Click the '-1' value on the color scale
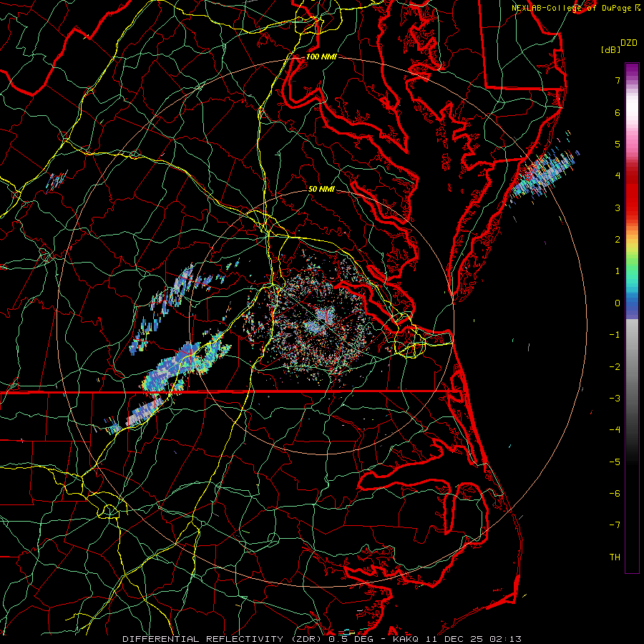This screenshot has height=644, width=644. coord(615,335)
